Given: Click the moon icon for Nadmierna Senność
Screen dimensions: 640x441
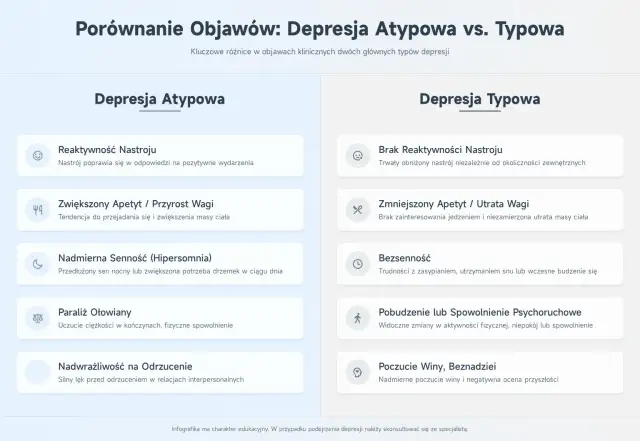Looking at the screenshot, I should click(x=38, y=264).
